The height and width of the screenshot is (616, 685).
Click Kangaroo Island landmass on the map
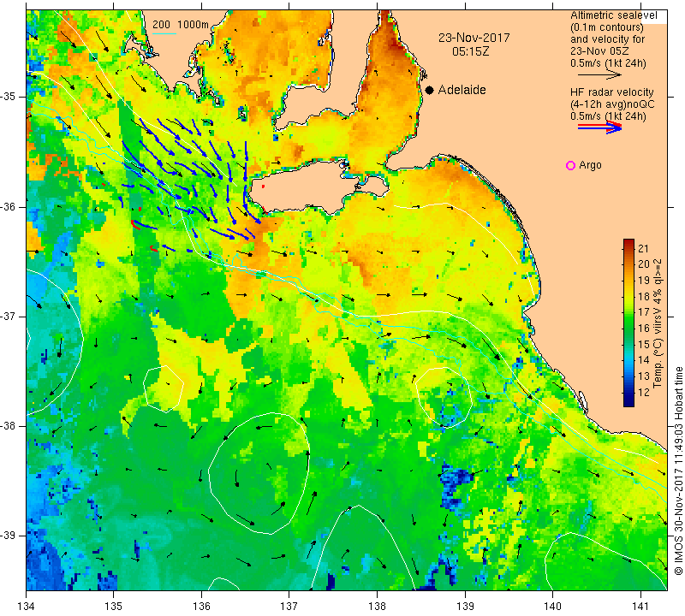tap(306, 187)
